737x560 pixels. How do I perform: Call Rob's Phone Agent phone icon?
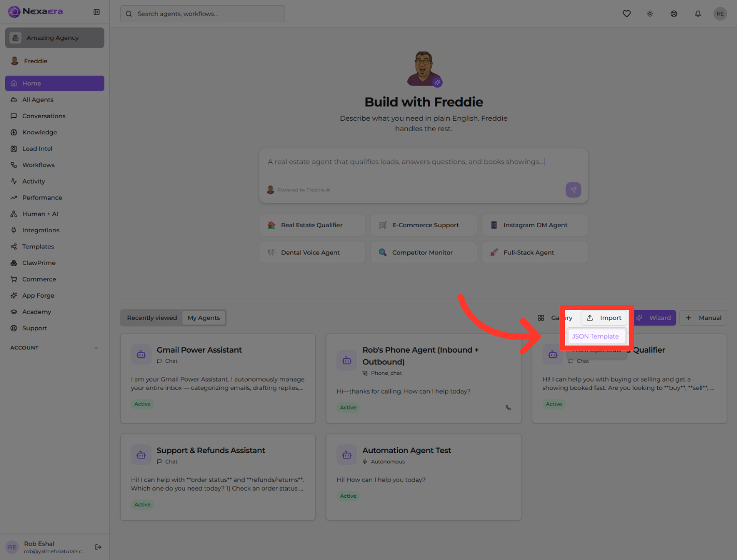coord(508,408)
